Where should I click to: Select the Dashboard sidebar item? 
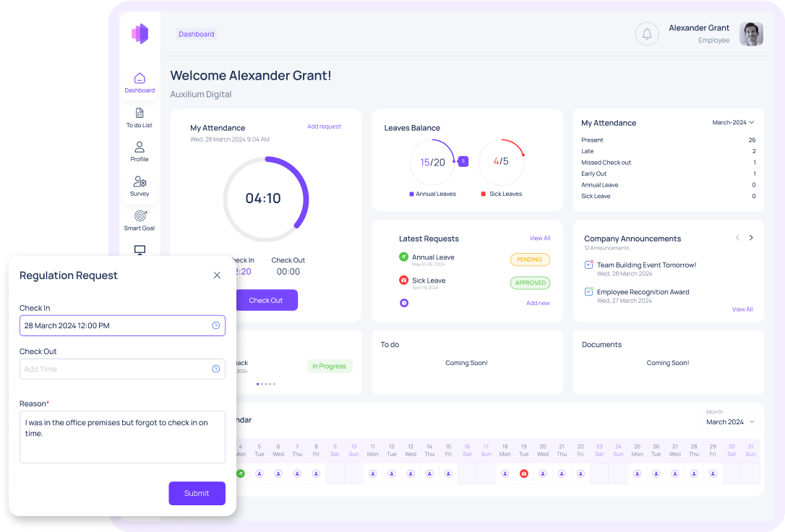pyautogui.click(x=140, y=82)
